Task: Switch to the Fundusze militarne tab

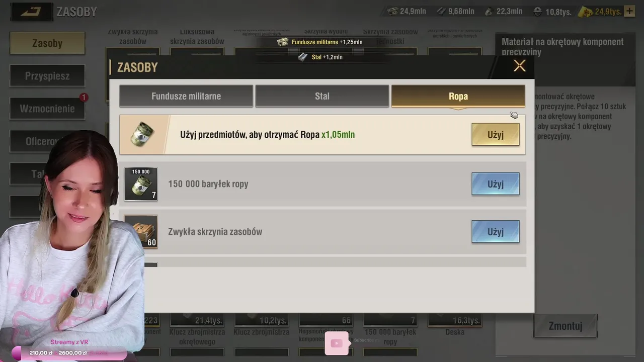Action: click(x=186, y=96)
